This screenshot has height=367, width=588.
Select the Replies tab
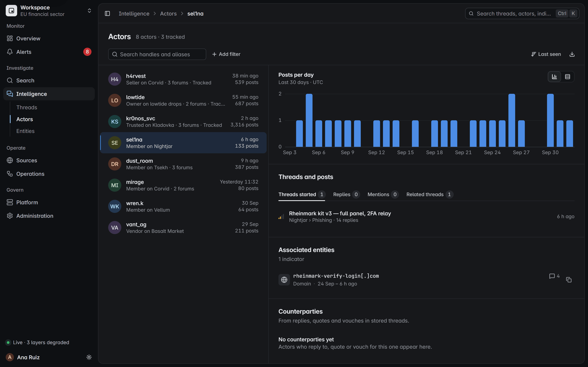click(x=346, y=195)
